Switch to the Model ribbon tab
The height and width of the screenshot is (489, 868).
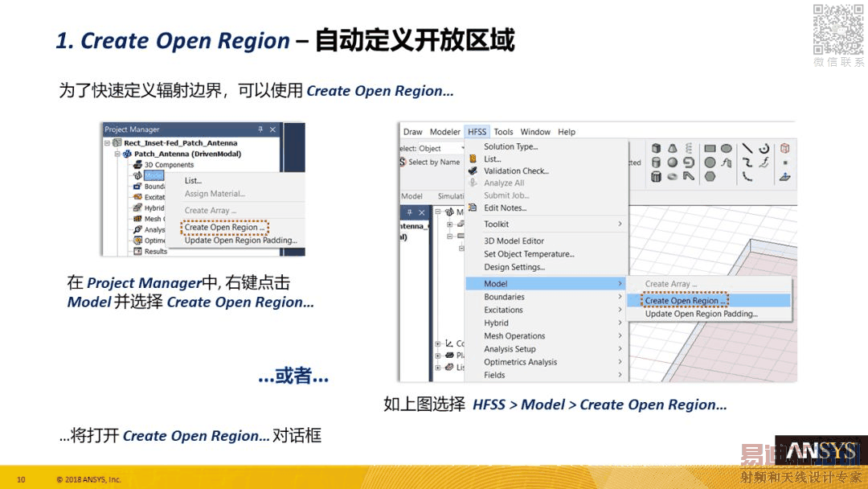[411, 196]
